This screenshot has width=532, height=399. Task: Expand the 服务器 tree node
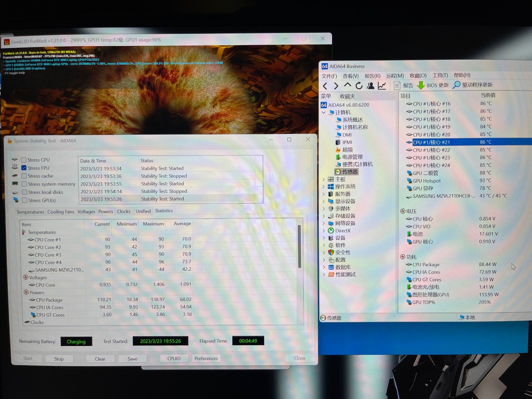[x=324, y=194]
